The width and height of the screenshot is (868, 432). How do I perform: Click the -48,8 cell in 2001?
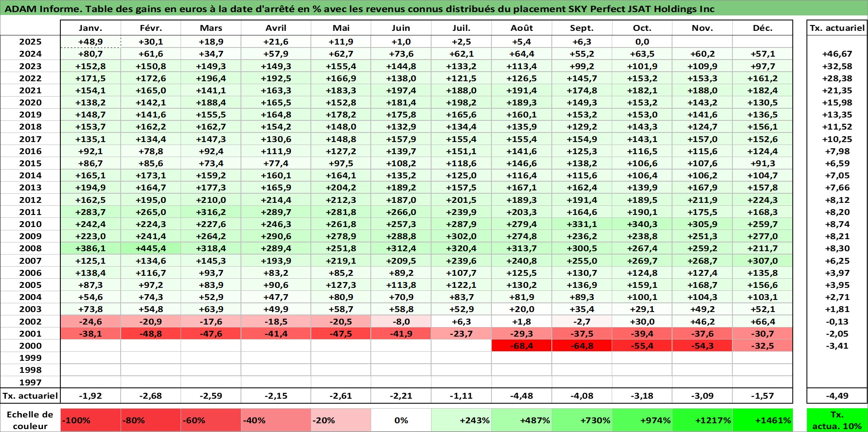(x=151, y=334)
